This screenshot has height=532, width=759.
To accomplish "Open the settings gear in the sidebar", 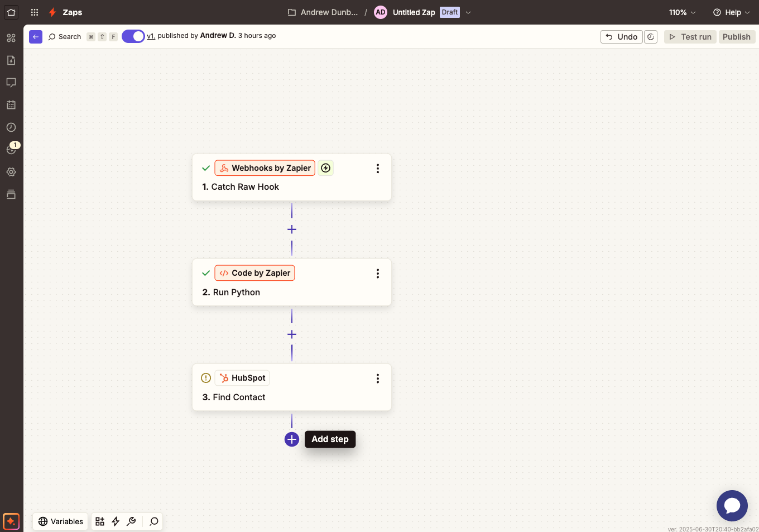I will coord(11,172).
